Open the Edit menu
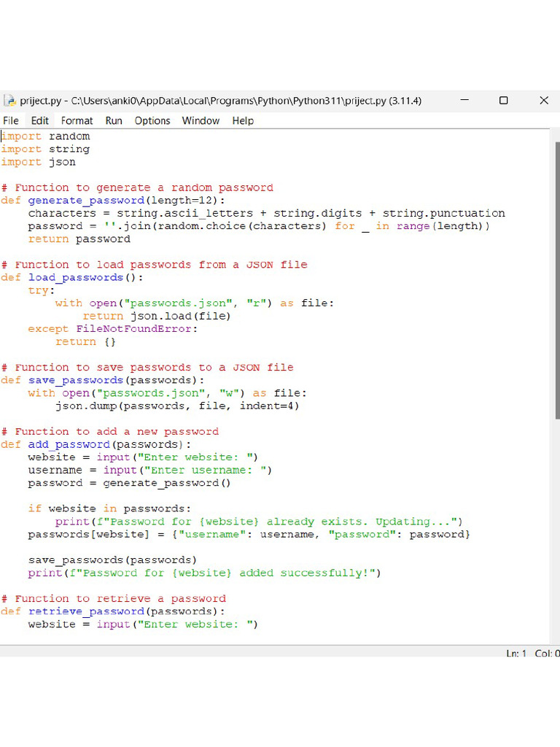Viewport: 560px width, 747px height. point(40,120)
